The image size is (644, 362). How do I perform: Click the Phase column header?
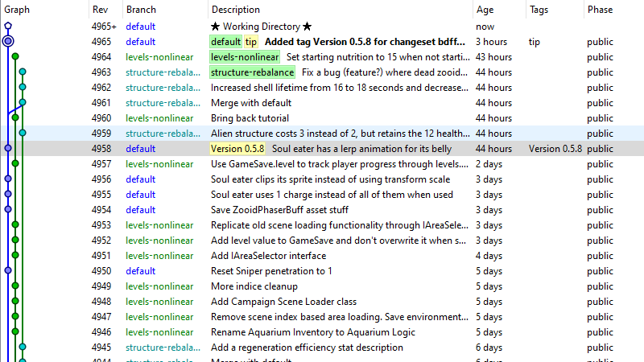click(600, 10)
